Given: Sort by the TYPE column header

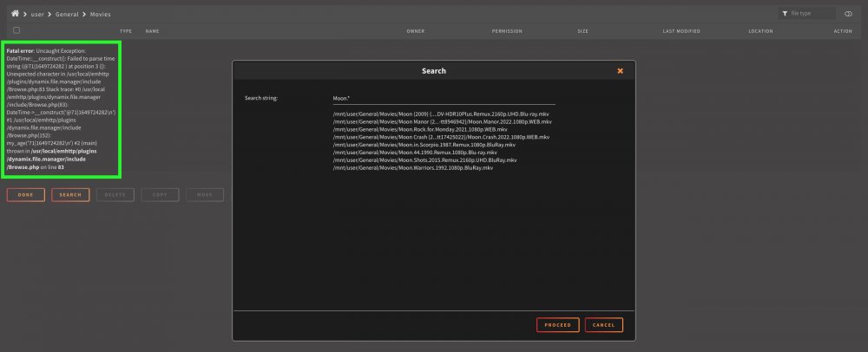Looking at the screenshot, I should click(126, 31).
